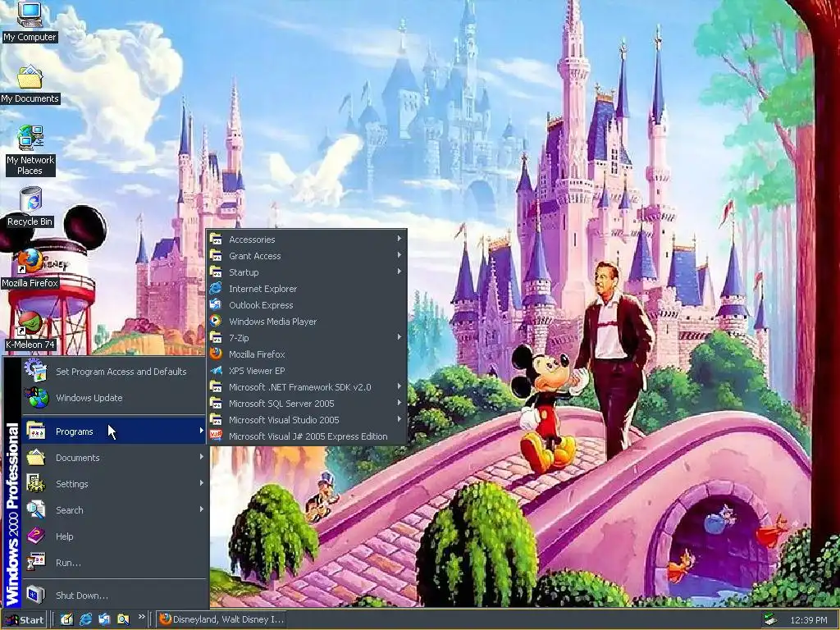840x630 pixels.
Task: Open the Recycle Bin desktop icon
Action: pyautogui.click(x=30, y=207)
